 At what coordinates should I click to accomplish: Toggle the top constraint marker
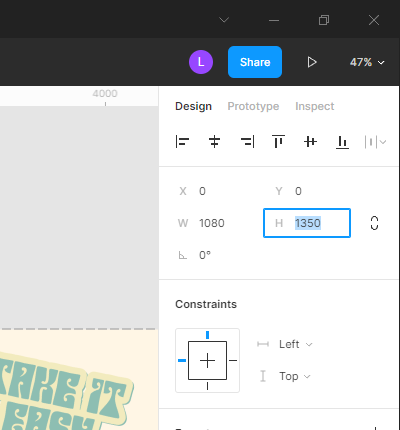(x=207, y=335)
